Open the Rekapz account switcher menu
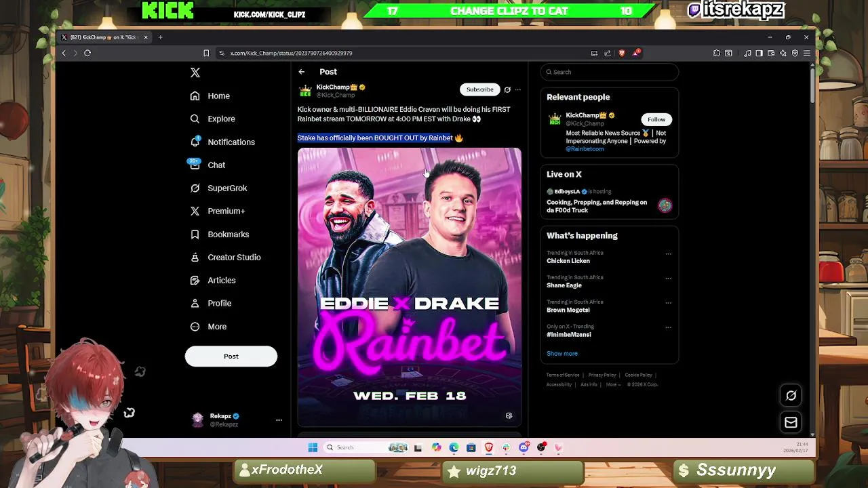868x488 pixels. [279, 420]
